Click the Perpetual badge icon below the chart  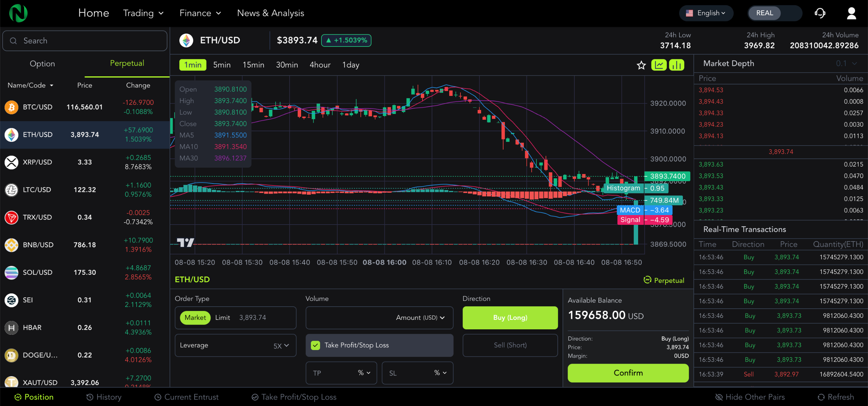tap(648, 280)
